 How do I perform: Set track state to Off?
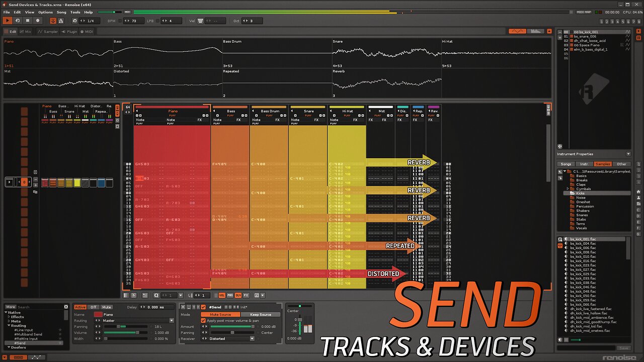tap(94, 307)
